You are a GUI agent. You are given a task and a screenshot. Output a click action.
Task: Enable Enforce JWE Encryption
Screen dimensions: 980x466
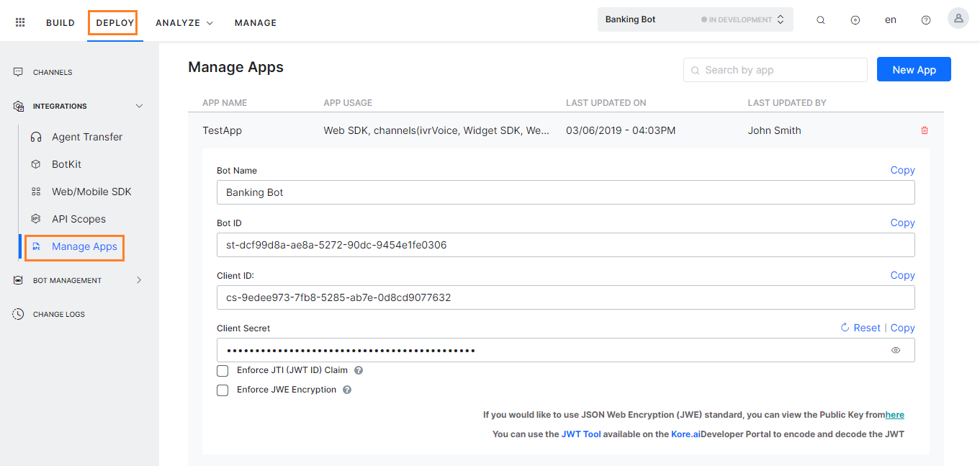click(222, 389)
